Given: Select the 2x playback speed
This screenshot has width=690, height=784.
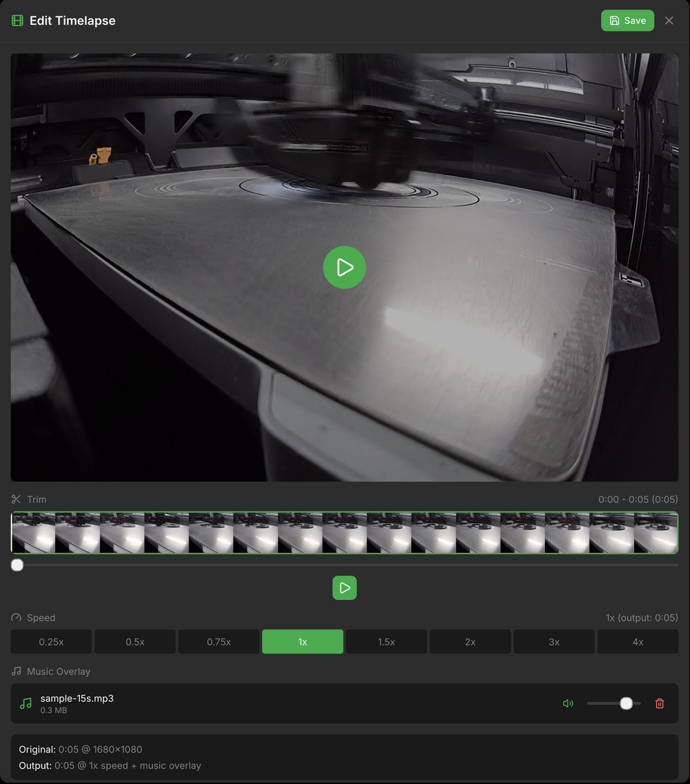Looking at the screenshot, I should tap(470, 641).
